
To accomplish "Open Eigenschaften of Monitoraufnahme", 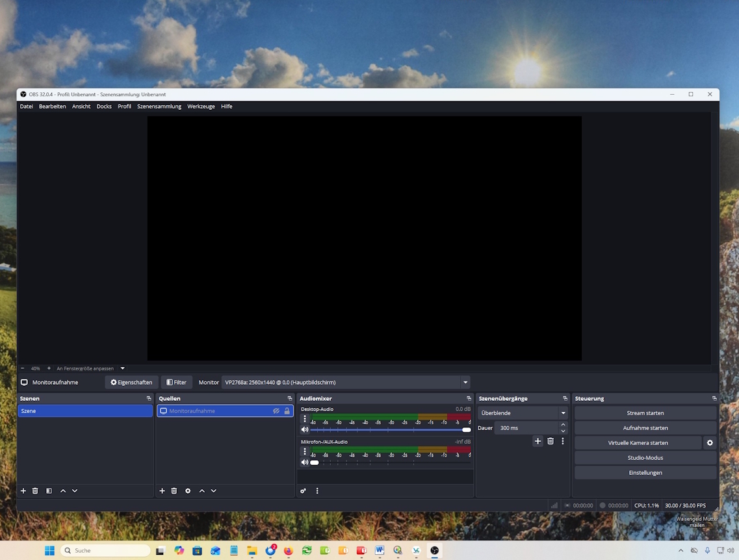I will pyautogui.click(x=131, y=383).
